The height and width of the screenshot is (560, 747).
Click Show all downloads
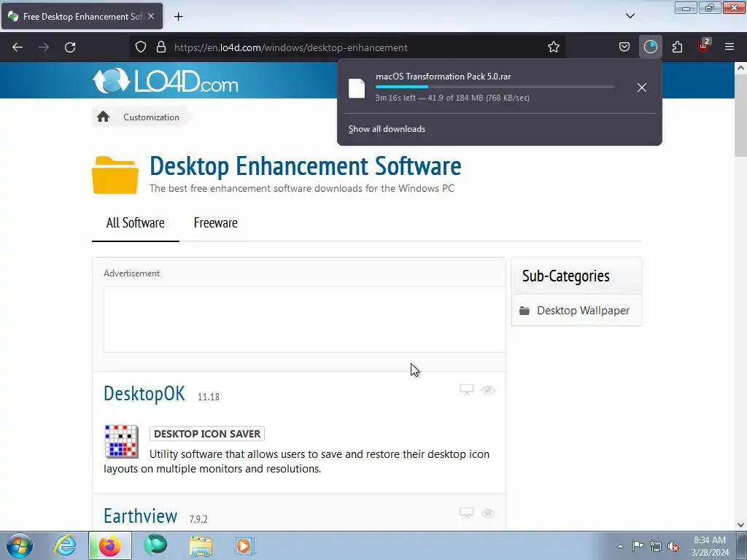tap(387, 129)
